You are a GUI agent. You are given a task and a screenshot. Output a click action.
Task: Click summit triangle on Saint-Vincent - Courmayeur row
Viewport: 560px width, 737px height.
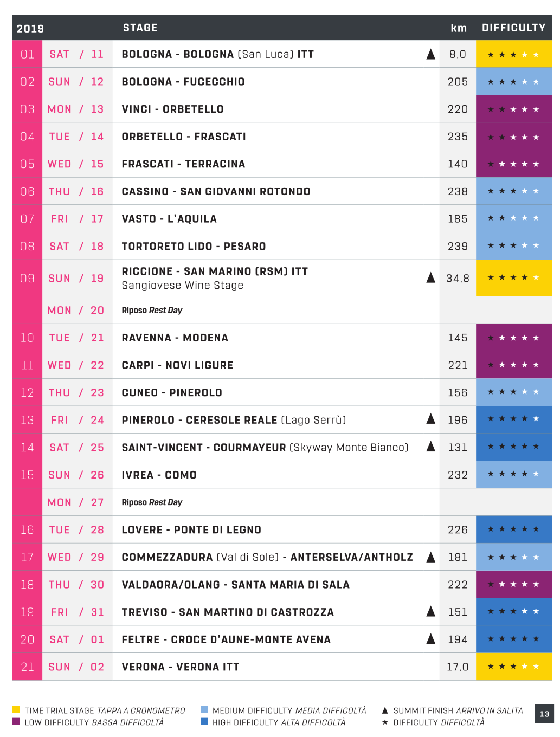click(x=431, y=447)
